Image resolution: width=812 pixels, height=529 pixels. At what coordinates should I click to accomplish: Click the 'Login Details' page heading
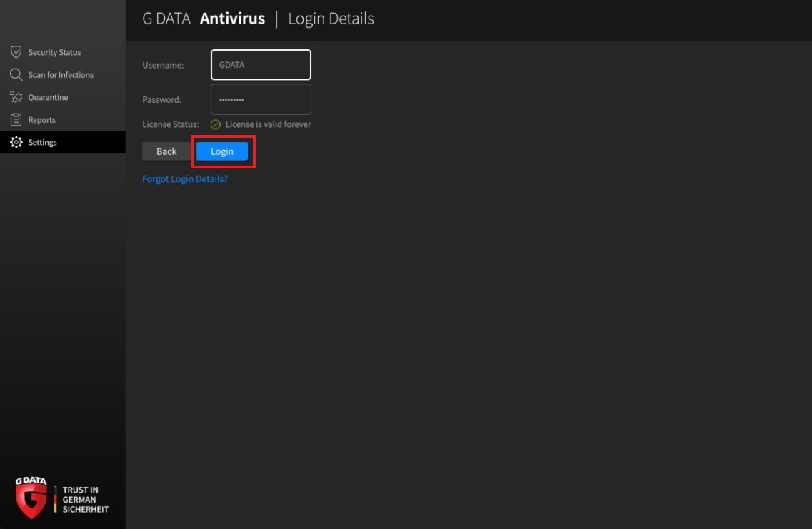331,19
